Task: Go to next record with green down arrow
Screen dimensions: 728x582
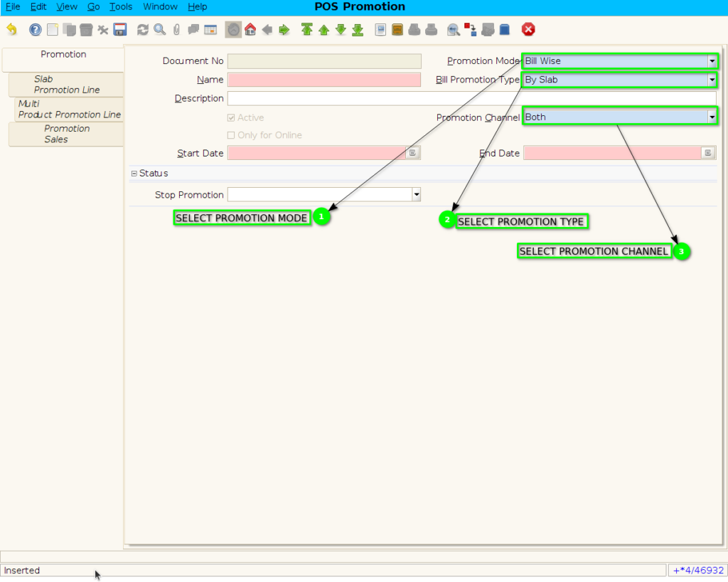Action: click(341, 30)
